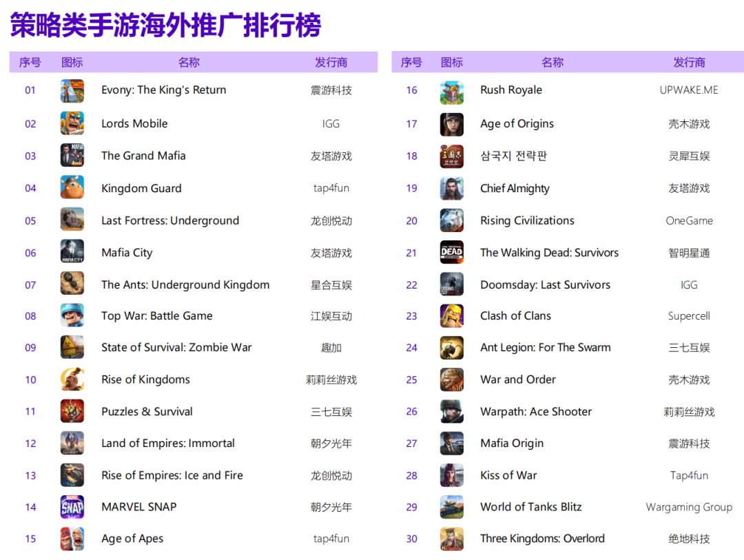744x560 pixels.
Task: Click the Clash of Clans icon
Action: click(452, 315)
